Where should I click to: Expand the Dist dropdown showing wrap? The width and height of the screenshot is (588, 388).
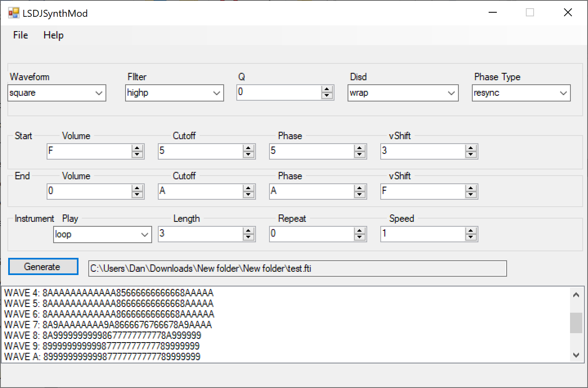[451, 93]
